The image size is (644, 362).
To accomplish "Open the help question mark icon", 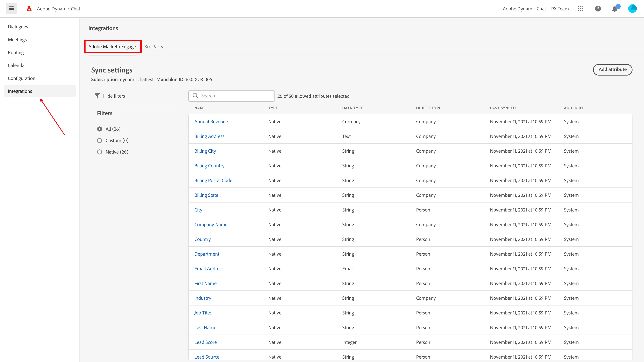I will coord(598,9).
